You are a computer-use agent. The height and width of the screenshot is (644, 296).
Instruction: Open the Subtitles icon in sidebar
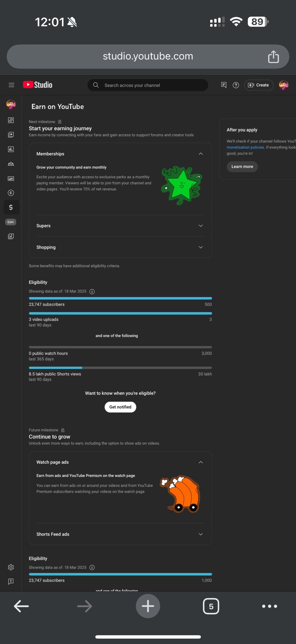pos(11,179)
